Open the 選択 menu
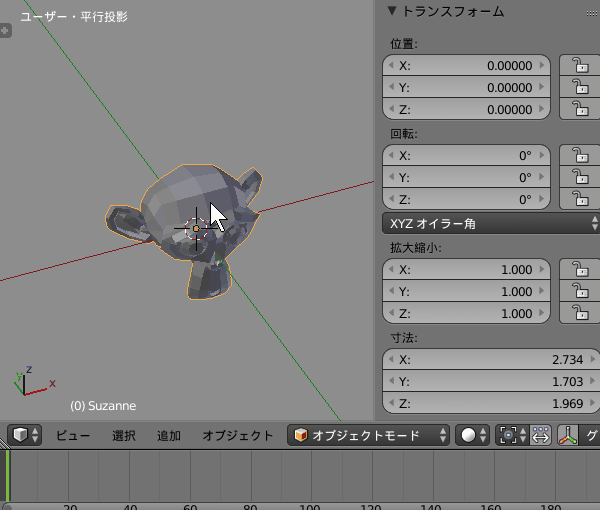 point(124,435)
